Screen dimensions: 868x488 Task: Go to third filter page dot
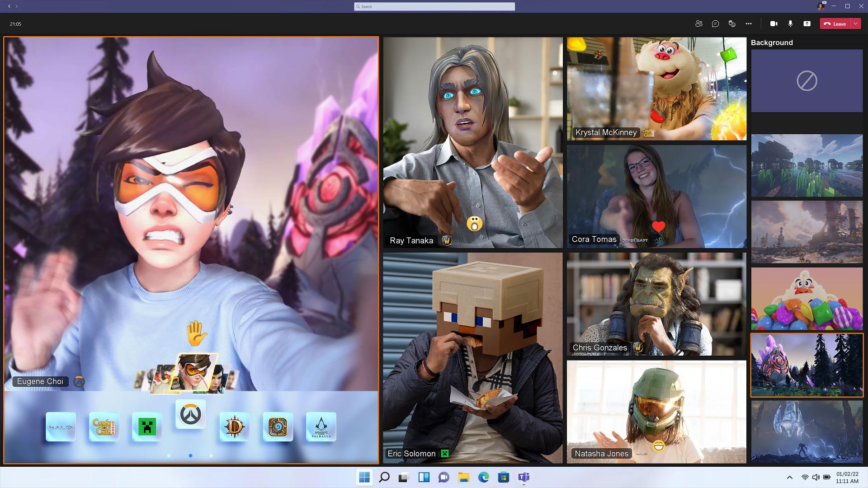pos(211,455)
